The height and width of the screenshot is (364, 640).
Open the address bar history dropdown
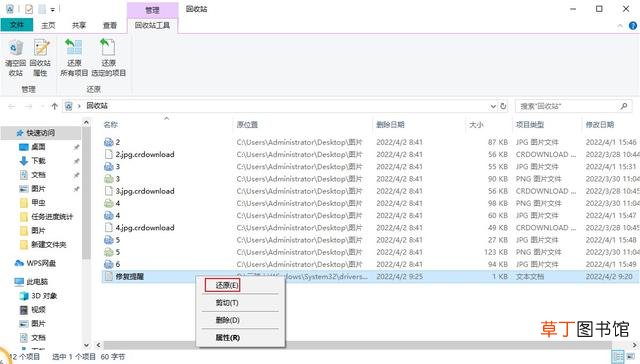493,106
